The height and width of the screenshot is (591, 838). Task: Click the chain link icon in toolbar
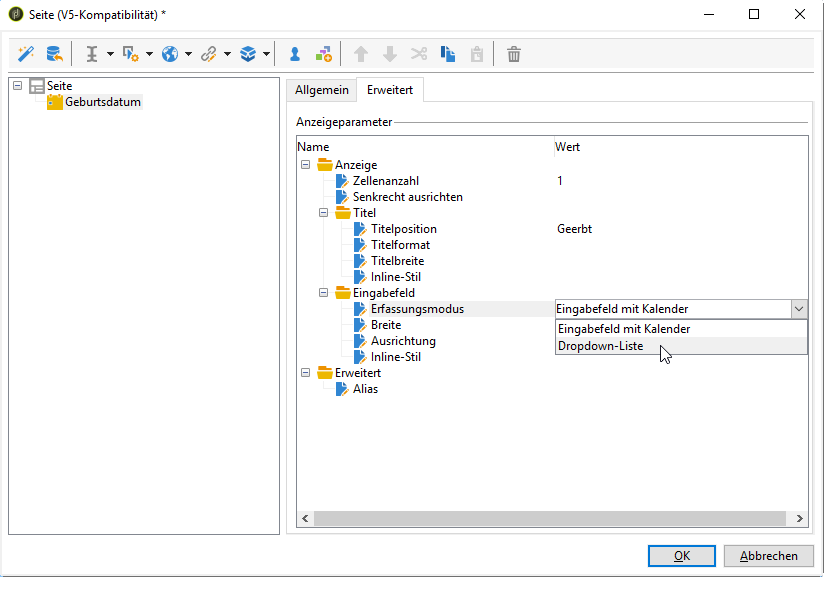tap(209, 54)
